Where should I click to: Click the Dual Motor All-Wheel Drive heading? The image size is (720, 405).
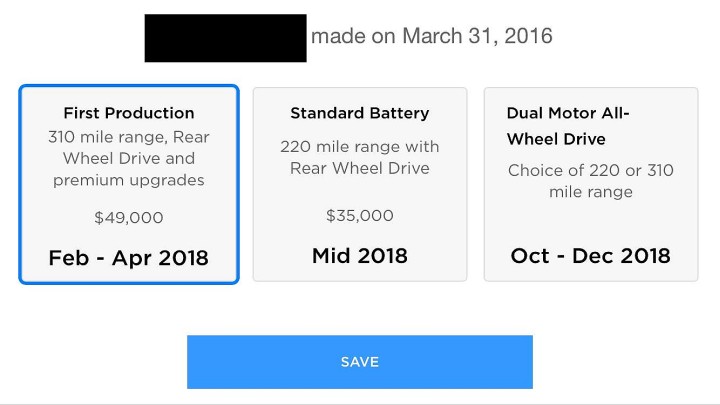(568, 126)
